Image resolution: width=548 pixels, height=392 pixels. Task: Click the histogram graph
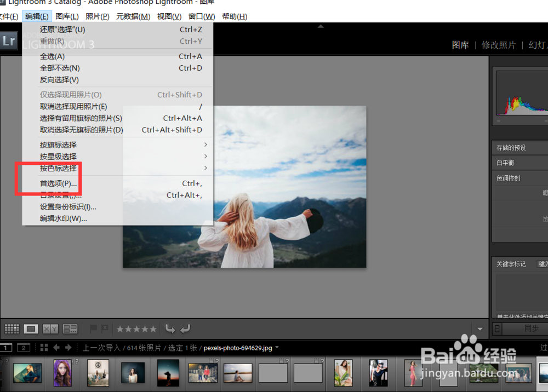(522, 93)
